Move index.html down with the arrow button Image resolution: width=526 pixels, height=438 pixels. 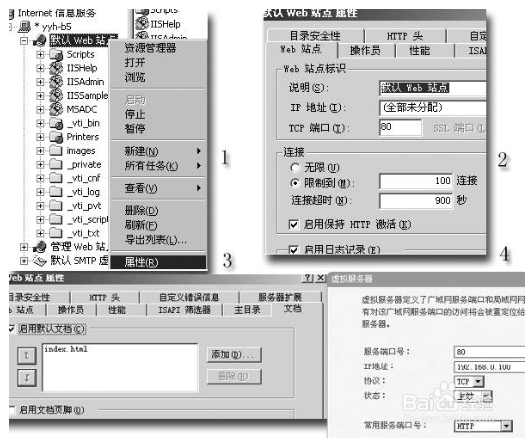pos(27,378)
